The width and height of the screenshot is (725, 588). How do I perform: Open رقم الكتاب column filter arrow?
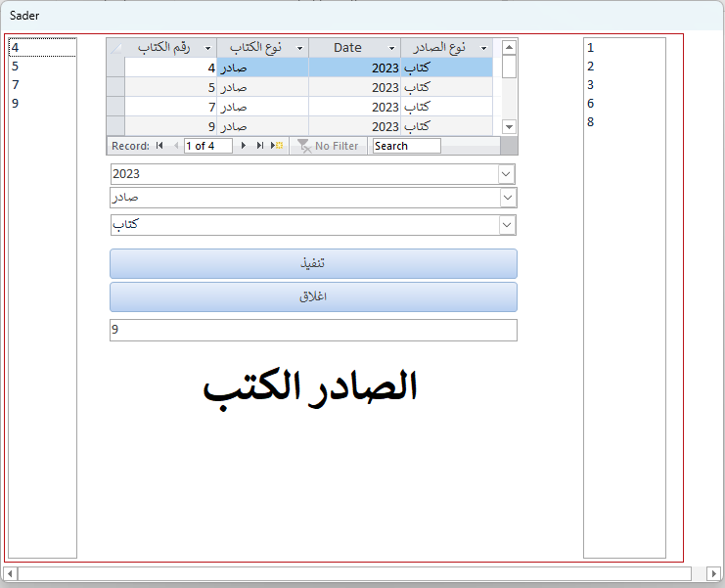pos(207,48)
